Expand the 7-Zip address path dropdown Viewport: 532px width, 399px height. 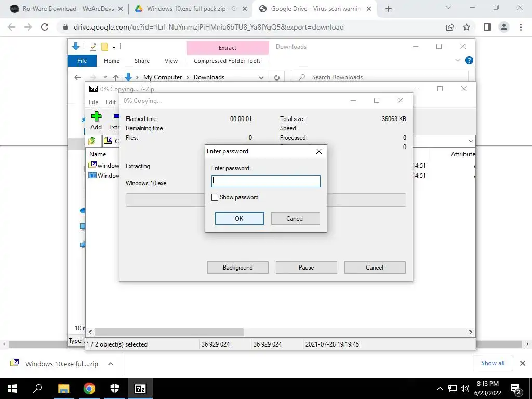click(471, 141)
